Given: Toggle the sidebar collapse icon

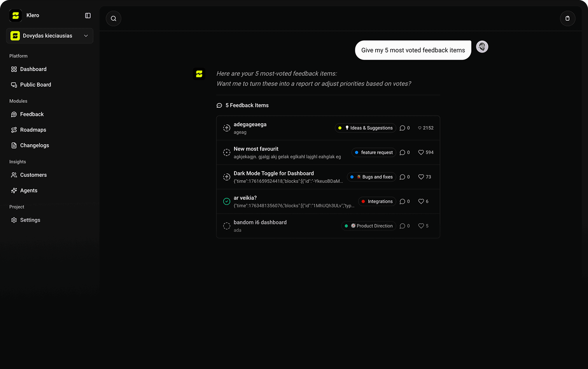Looking at the screenshot, I should pos(88,16).
